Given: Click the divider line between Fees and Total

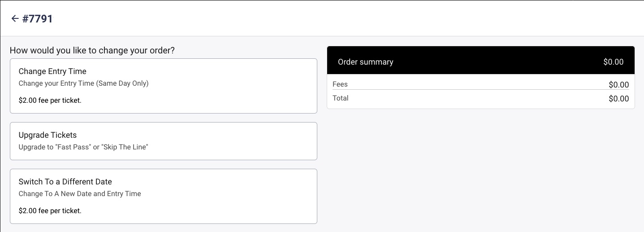Looking at the screenshot, I should coord(480,90).
